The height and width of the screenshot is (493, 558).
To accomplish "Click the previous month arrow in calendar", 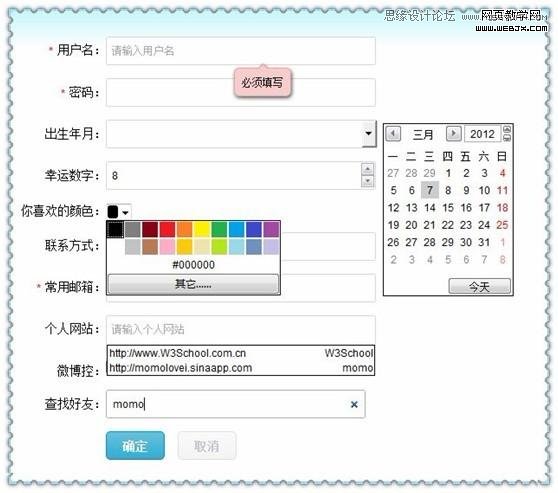I will [393, 134].
